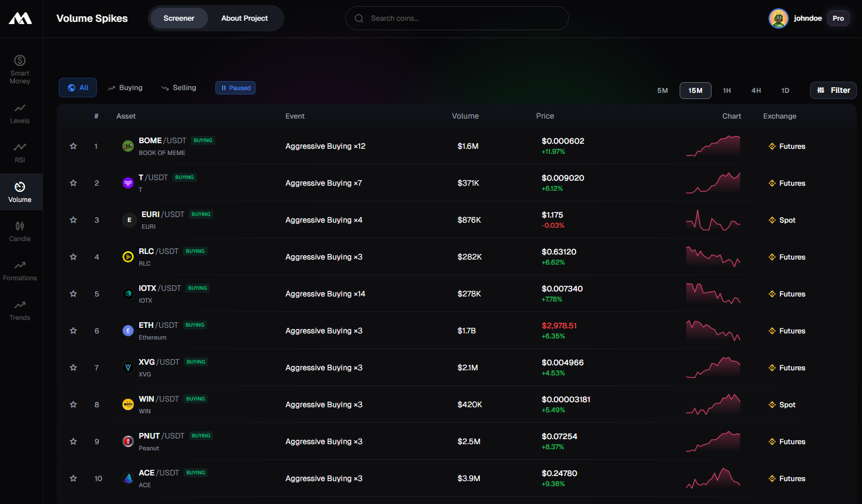The height and width of the screenshot is (504, 862).
Task: Open Formations in the sidebar
Action: pyautogui.click(x=20, y=270)
